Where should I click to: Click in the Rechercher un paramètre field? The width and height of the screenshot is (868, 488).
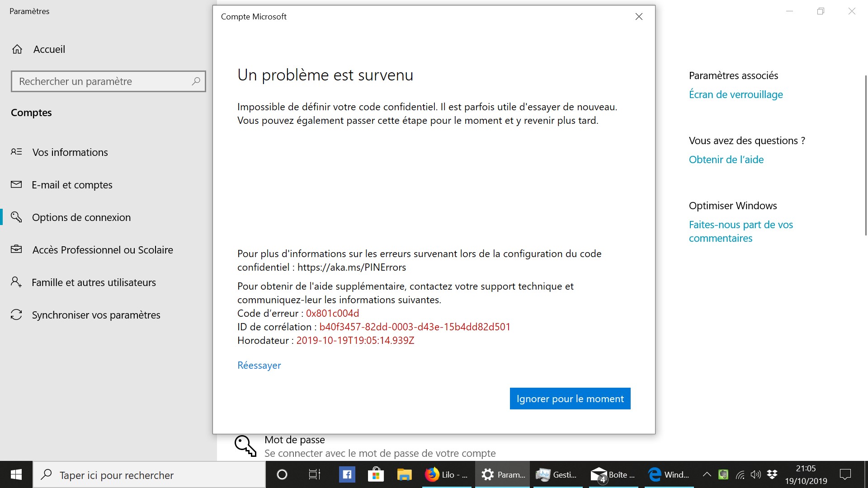click(x=102, y=81)
